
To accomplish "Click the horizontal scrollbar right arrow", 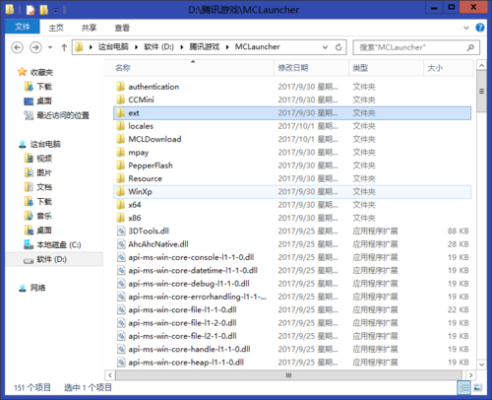I will click(470, 375).
